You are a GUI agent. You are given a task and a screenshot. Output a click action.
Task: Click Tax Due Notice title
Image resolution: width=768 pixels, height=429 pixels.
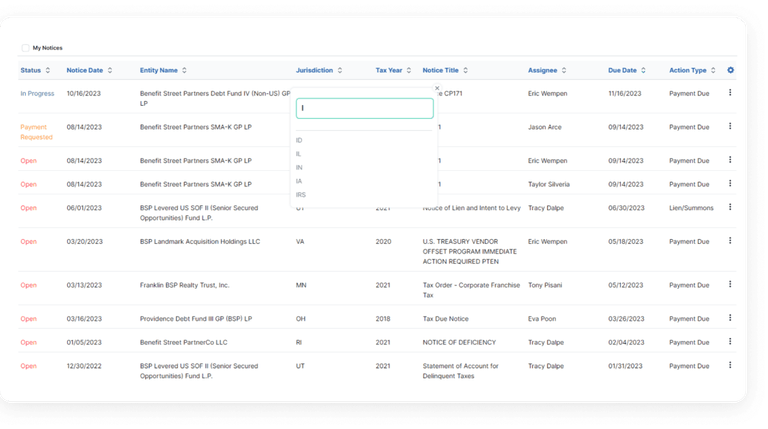click(x=445, y=319)
